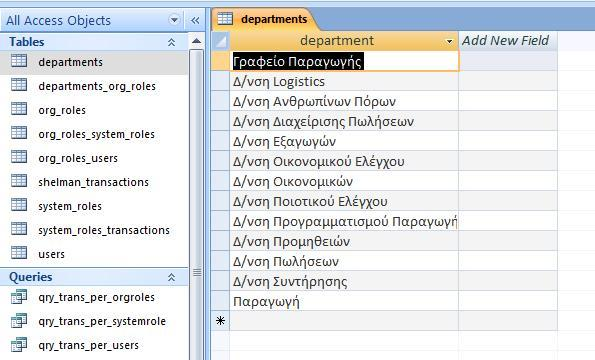
Task: Select departments_org_roles table
Action: (x=94, y=86)
